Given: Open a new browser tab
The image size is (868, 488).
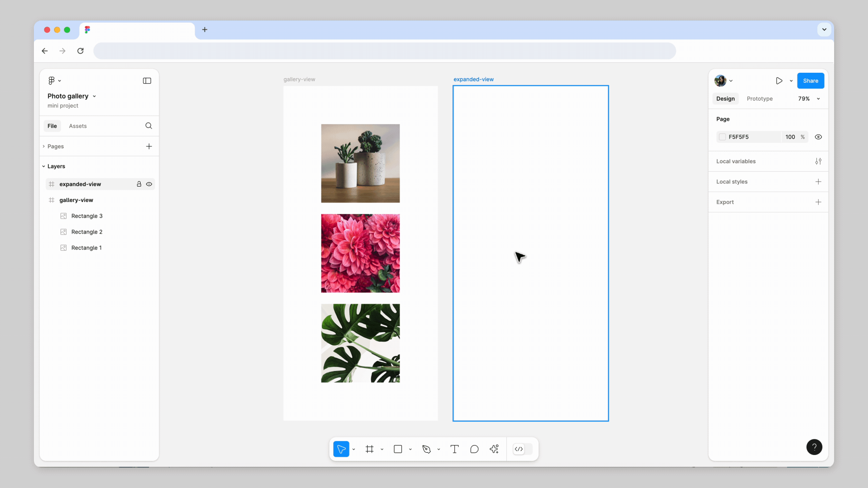Looking at the screenshot, I should tap(205, 29).
